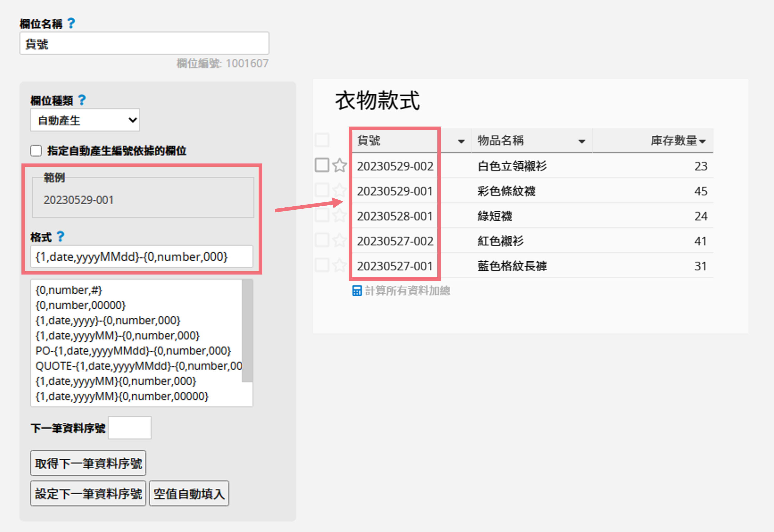Select format PO-{1,date,yyyyMMdd}-{0,number,000}

(x=133, y=351)
